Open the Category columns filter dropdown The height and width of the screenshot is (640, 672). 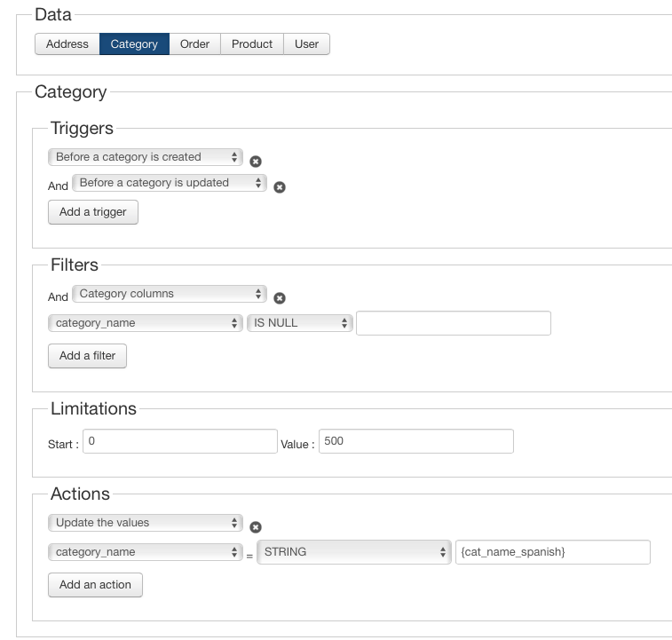pyautogui.click(x=170, y=294)
